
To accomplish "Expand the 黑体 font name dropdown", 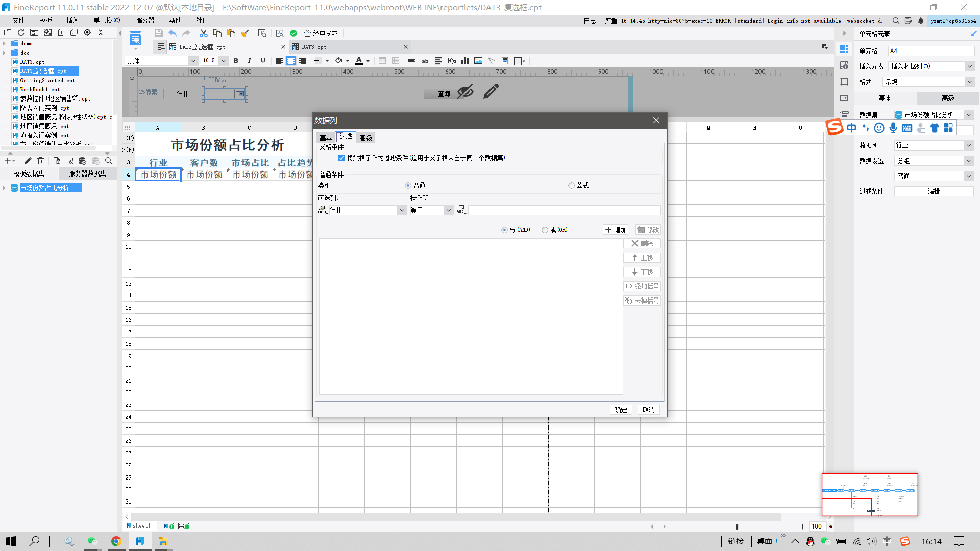I will pos(193,61).
